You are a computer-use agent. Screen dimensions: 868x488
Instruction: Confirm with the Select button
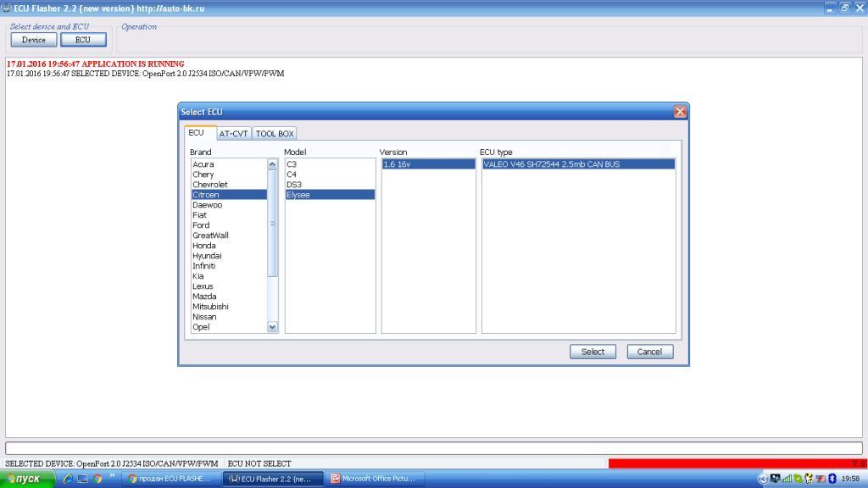coord(593,352)
